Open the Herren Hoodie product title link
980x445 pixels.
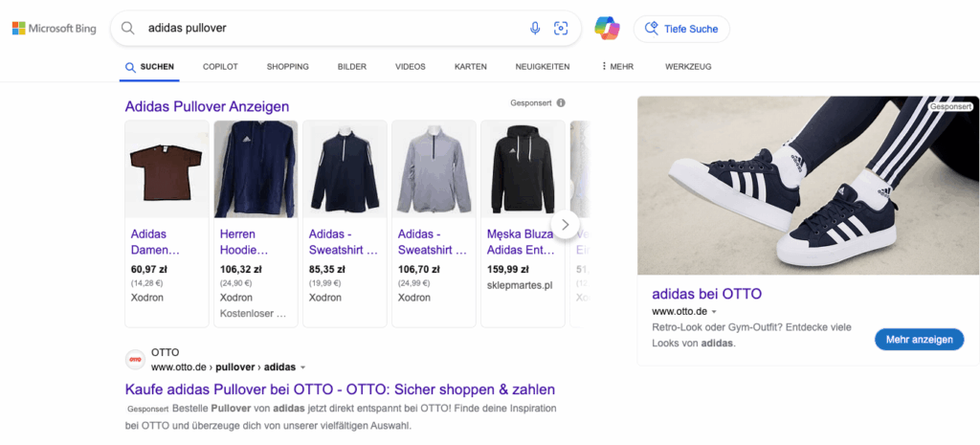tap(244, 242)
